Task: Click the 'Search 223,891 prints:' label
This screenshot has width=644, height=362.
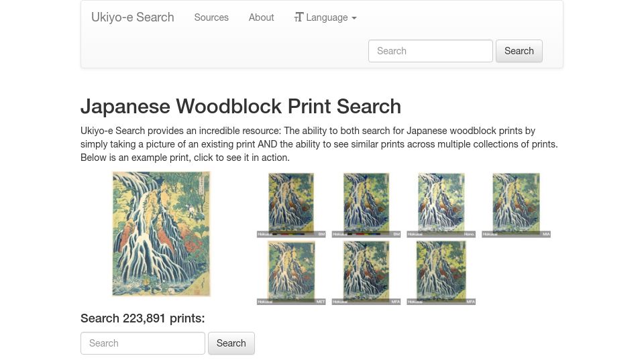Action: 142,318
